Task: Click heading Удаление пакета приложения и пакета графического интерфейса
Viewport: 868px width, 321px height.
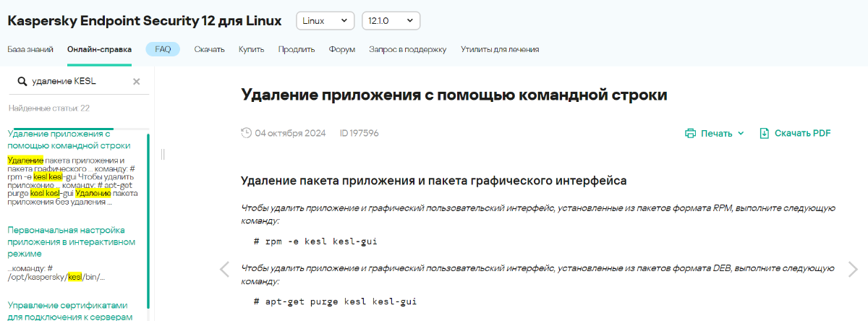Action: click(x=434, y=180)
